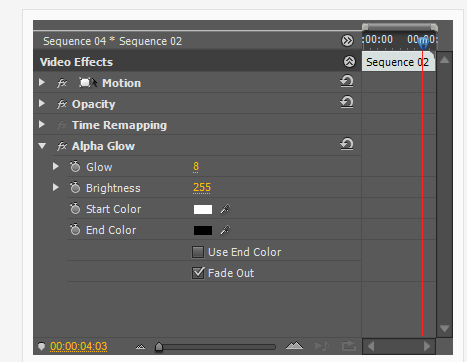
Task: Expand the Motion effect properties
Action: click(x=42, y=82)
